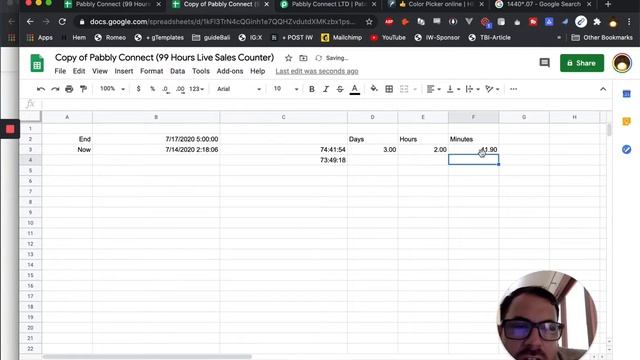This screenshot has height=360, width=640.
Task: Bookmark this page with star icon
Action: pos(369,22)
